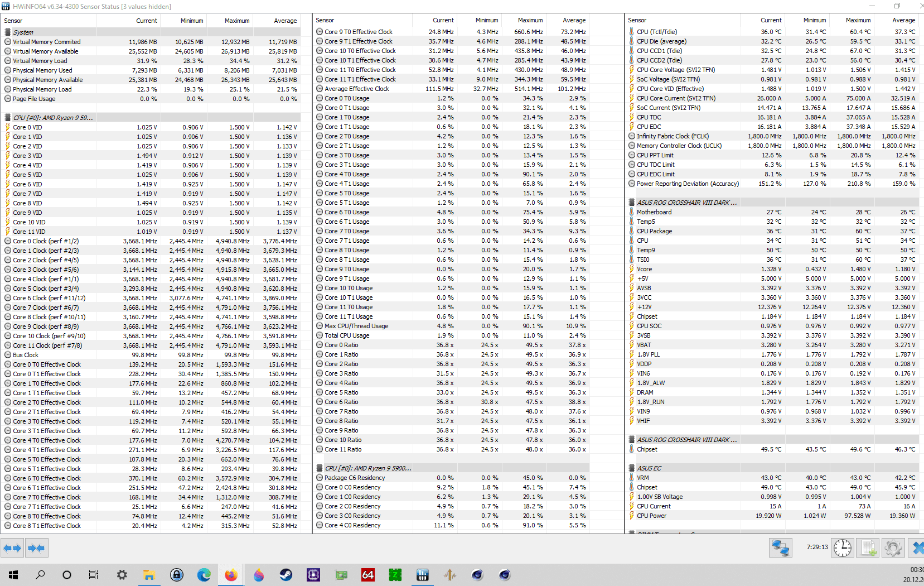924x586 pixels.
Task: Open Cortana circle icon in taskbar
Action: point(67,575)
